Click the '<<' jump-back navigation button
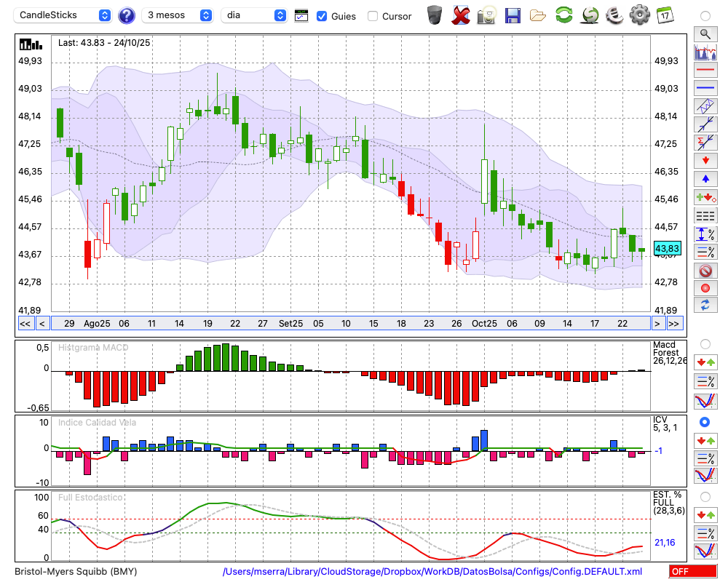Viewport: 728px width, 582px height. click(x=25, y=324)
